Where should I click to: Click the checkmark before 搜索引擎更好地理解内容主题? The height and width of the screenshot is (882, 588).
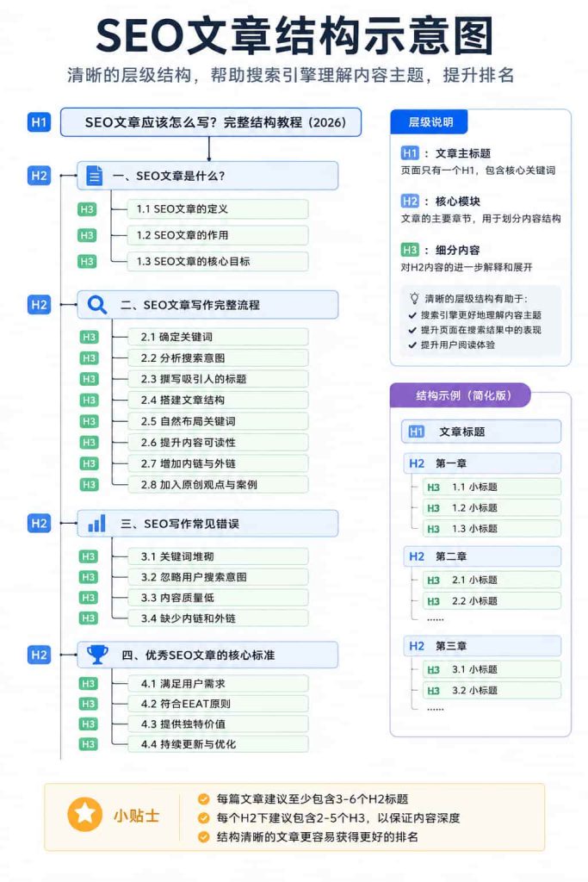[x=412, y=315]
